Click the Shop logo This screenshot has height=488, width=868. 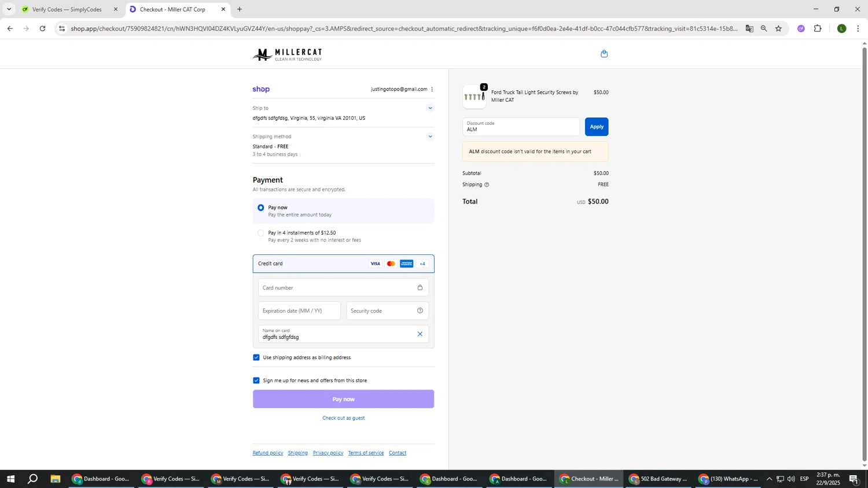coord(261,89)
